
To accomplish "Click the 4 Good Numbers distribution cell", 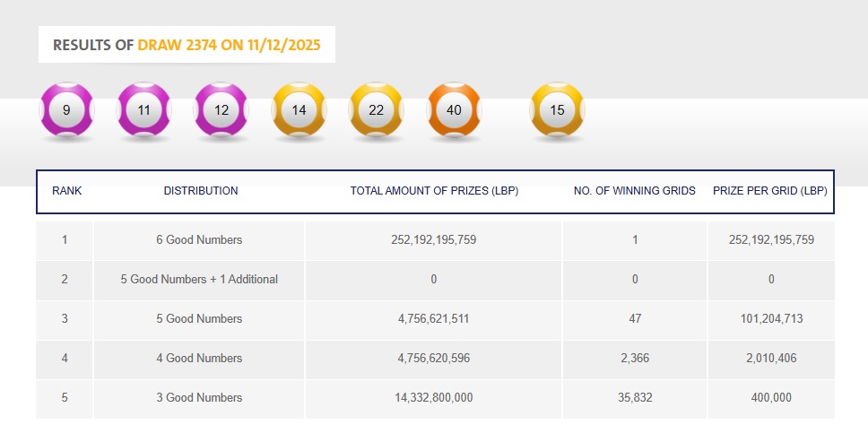I will tap(199, 359).
